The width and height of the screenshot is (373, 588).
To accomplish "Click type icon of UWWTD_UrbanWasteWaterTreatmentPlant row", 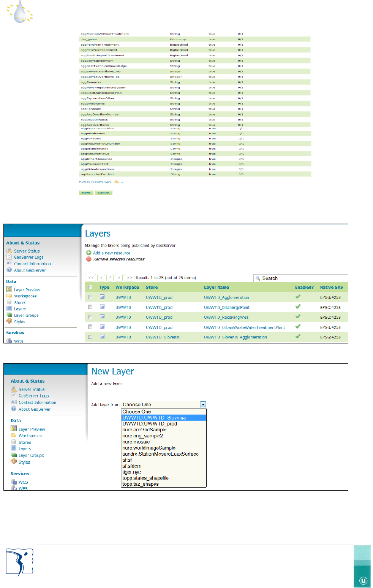I will click(102, 326).
